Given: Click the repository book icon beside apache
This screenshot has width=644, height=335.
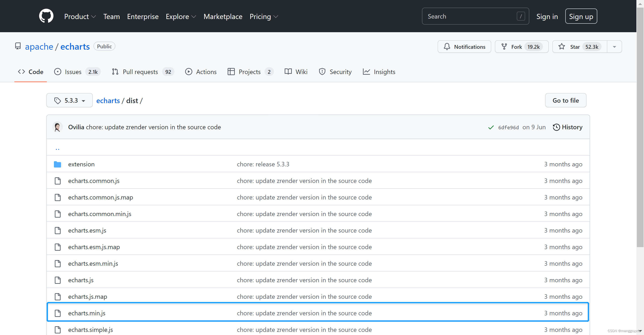Looking at the screenshot, I should tap(18, 47).
